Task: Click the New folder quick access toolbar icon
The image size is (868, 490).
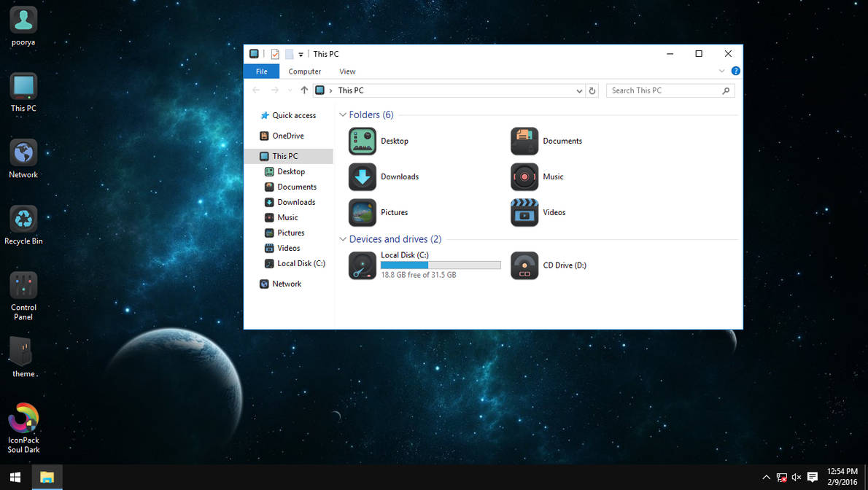Action: tap(289, 54)
